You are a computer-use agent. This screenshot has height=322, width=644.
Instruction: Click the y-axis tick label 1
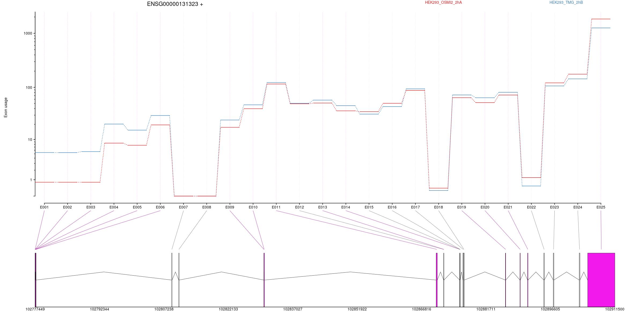click(x=31, y=180)
